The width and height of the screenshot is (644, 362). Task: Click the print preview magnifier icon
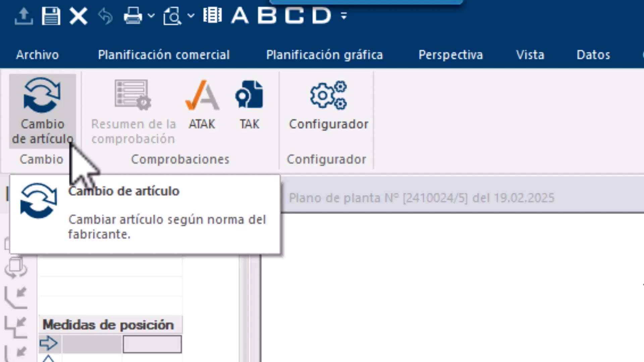(172, 16)
